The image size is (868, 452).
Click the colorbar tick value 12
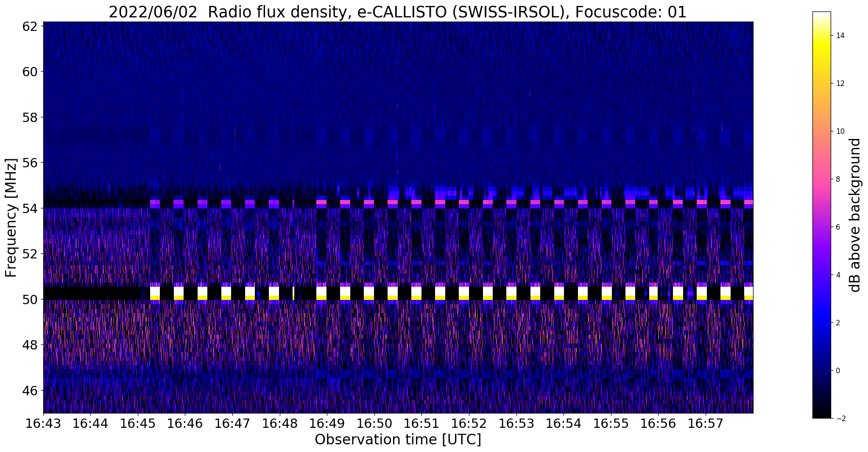click(840, 83)
